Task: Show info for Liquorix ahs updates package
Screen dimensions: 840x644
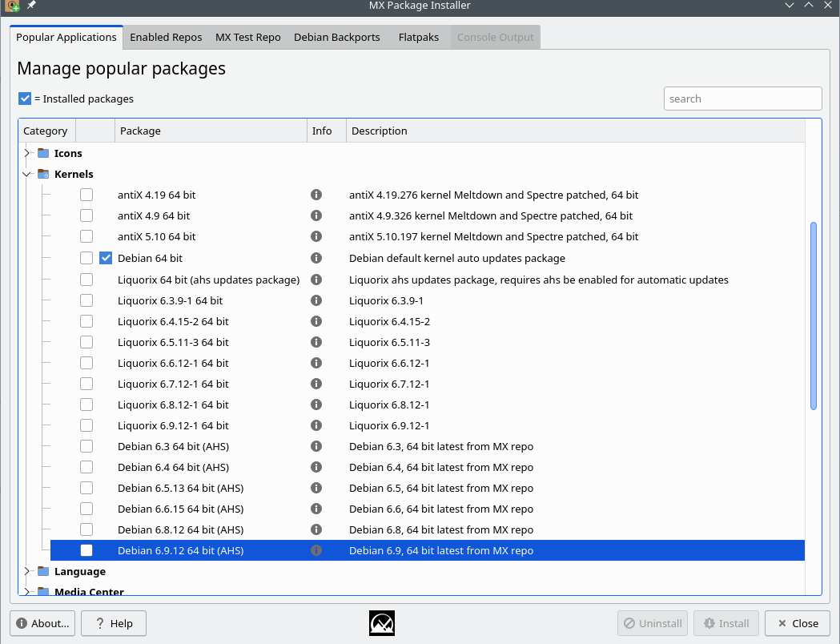Action: (316, 280)
